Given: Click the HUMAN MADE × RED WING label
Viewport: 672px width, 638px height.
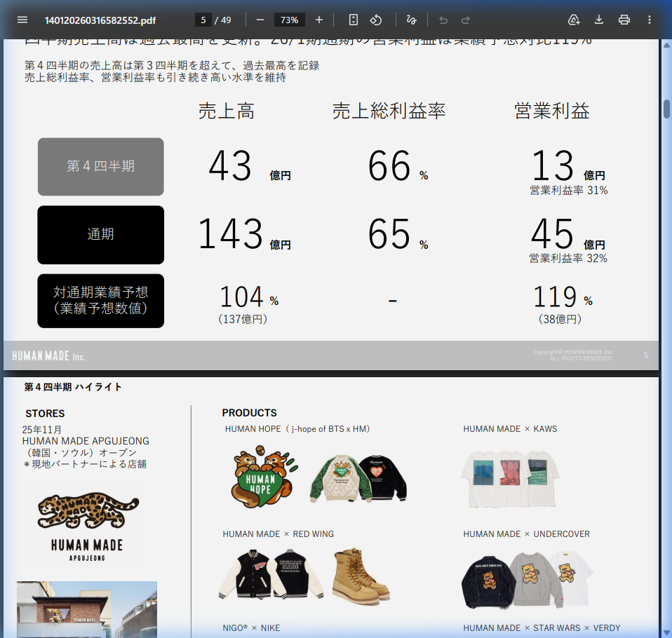Looking at the screenshot, I should coord(278,534).
